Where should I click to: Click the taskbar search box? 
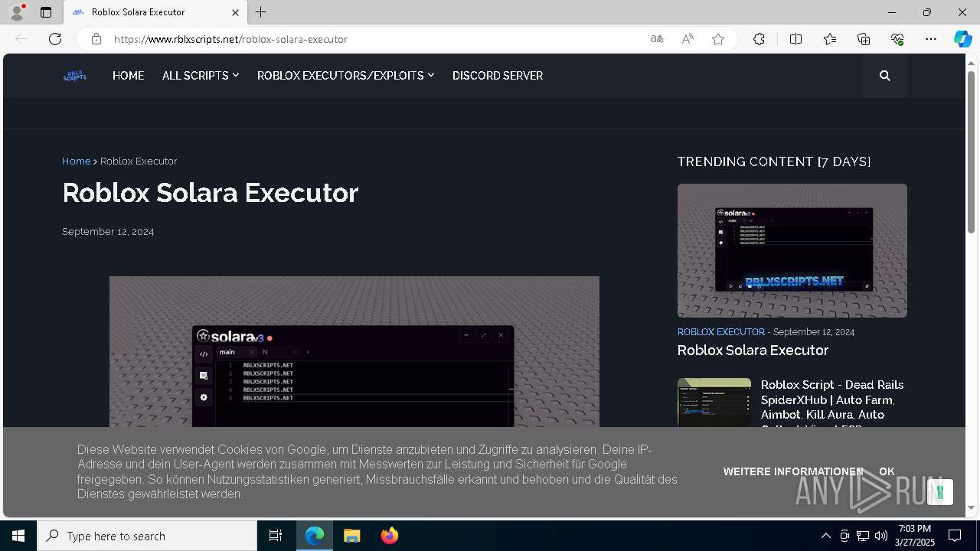147,536
